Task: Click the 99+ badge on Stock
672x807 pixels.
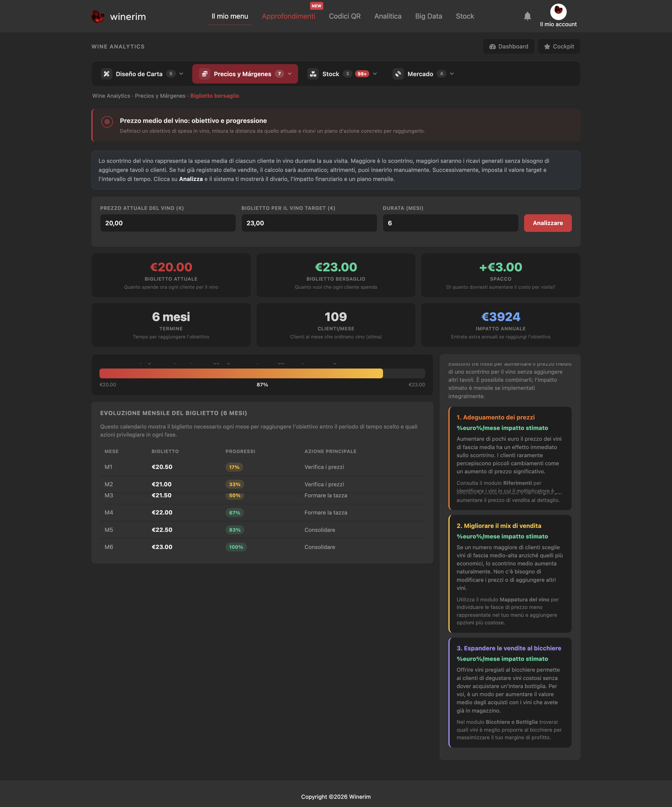Action: (362, 74)
